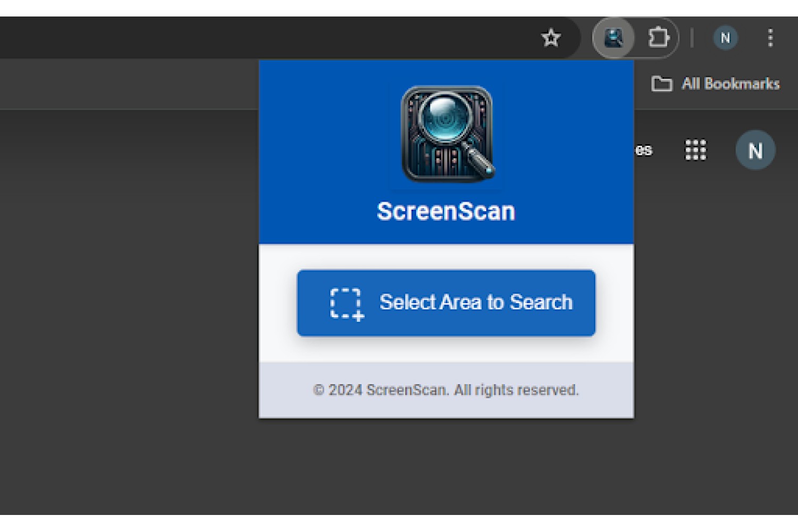The width and height of the screenshot is (798, 532).
Task: Click the large Google account N avatar
Action: [755, 150]
